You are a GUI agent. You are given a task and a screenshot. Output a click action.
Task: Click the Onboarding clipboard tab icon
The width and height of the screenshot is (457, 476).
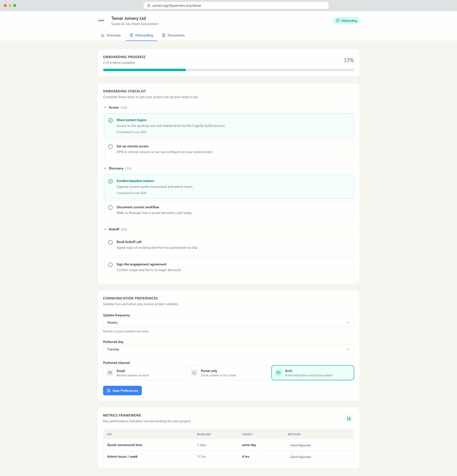(131, 35)
